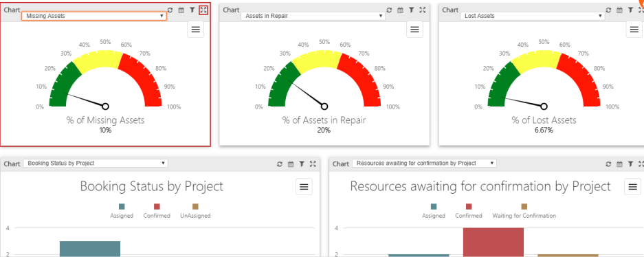Expand Missing Assets chart to fullscreen
This screenshot has width=644, height=257.
coord(203,10)
